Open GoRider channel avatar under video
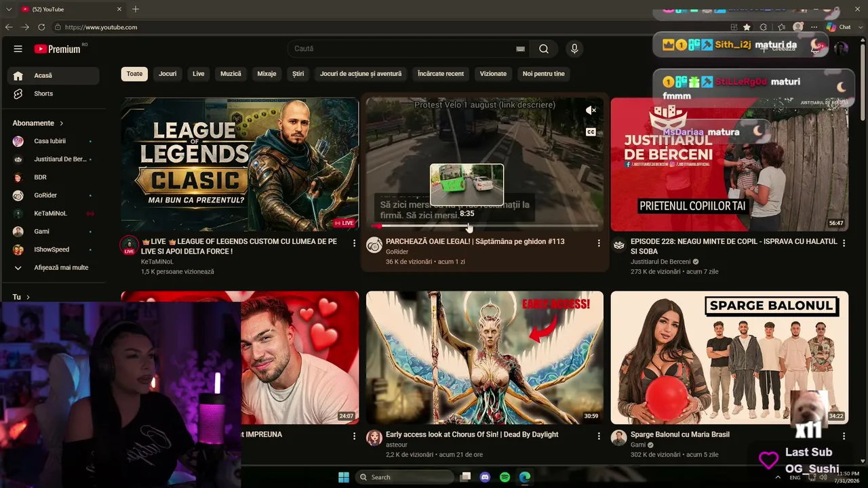This screenshot has width=868, height=488. (x=374, y=245)
